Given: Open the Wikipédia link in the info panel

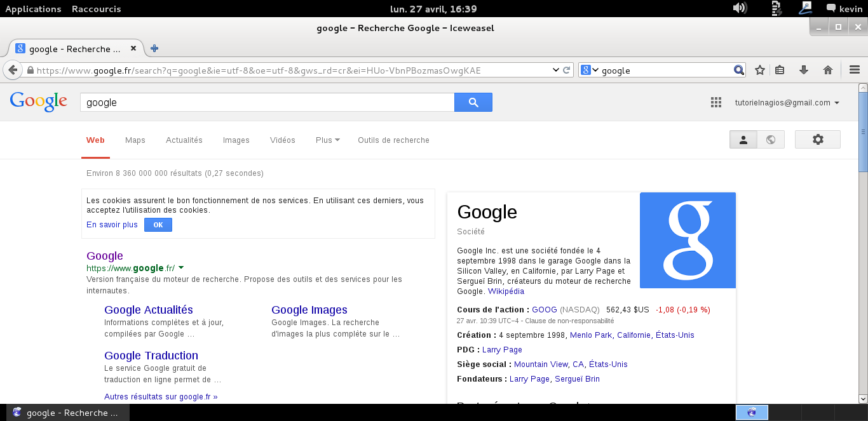Looking at the screenshot, I should point(506,291).
